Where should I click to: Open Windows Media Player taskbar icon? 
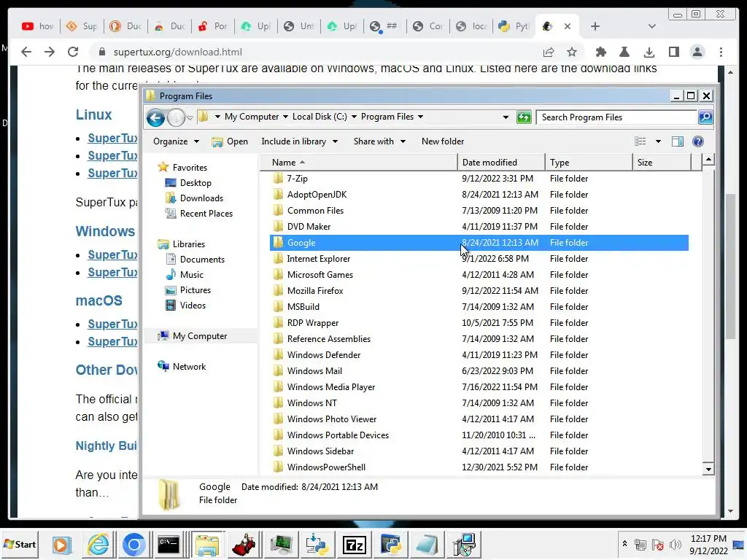point(61,544)
